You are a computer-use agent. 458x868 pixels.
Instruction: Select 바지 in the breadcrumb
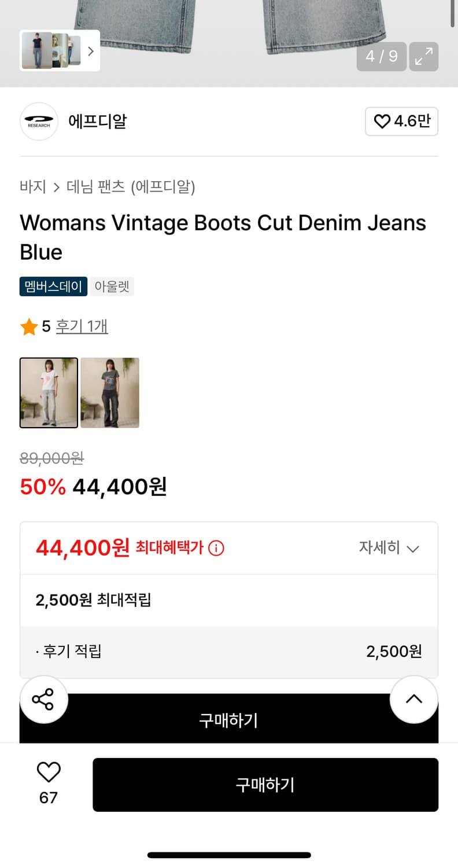pos(32,187)
